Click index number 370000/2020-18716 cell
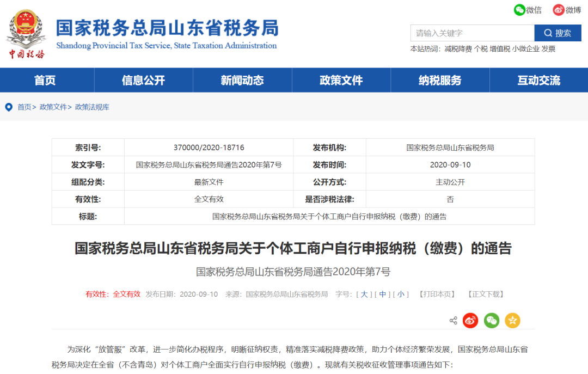Viewport: 588px width, 374px height. (209, 148)
